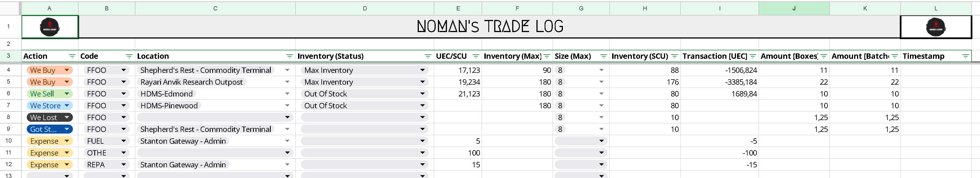Open the filter icon on the Action column
Image resolution: width=980 pixels, height=178 pixels.
pyautogui.click(x=72, y=56)
